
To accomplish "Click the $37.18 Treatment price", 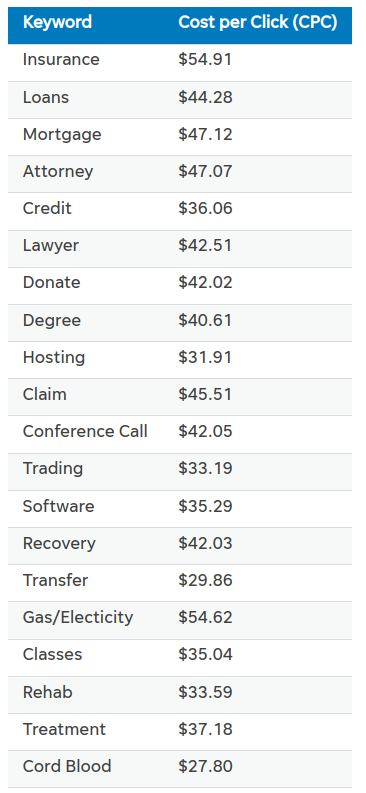I will coord(205,729).
